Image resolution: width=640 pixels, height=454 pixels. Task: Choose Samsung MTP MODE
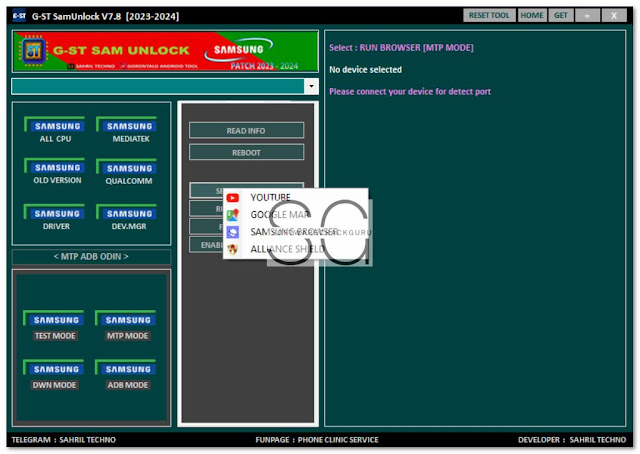point(126,325)
